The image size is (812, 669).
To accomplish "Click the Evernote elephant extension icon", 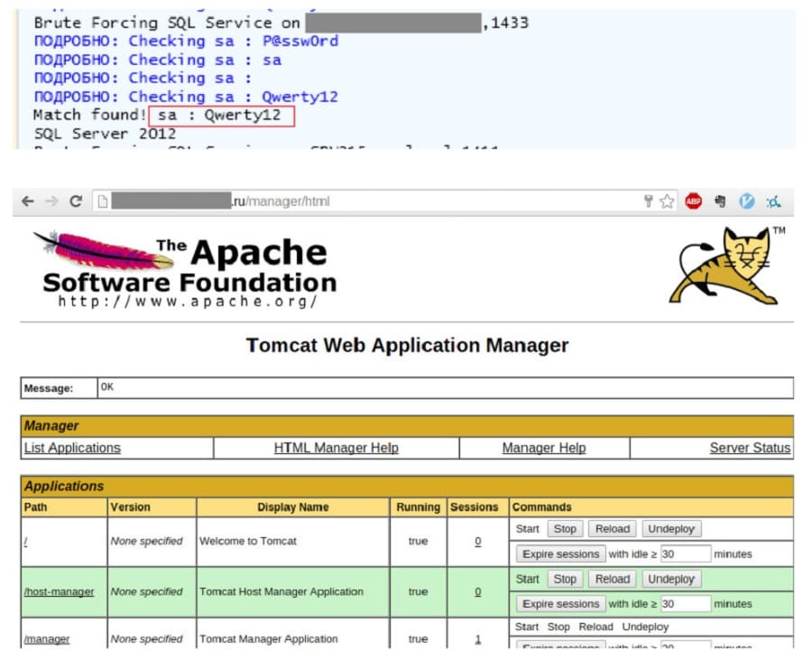I will click(720, 201).
